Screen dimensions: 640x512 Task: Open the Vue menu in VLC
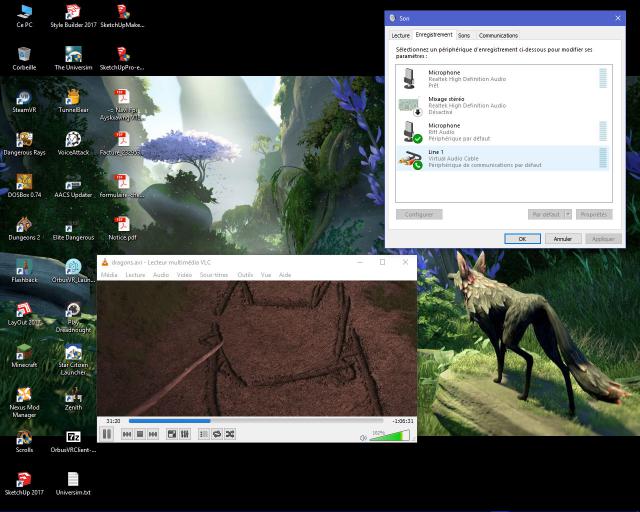click(x=266, y=275)
